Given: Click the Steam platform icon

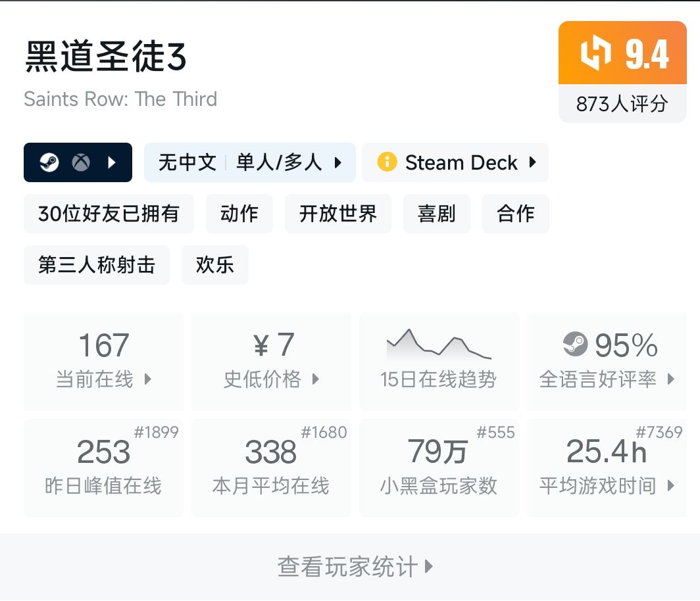Looking at the screenshot, I should tap(49, 162).
